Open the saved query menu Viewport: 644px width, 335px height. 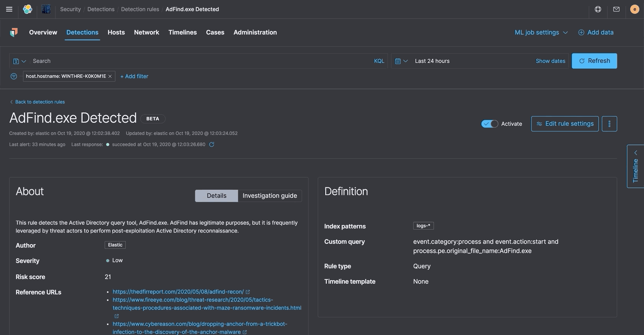point(19,61)
